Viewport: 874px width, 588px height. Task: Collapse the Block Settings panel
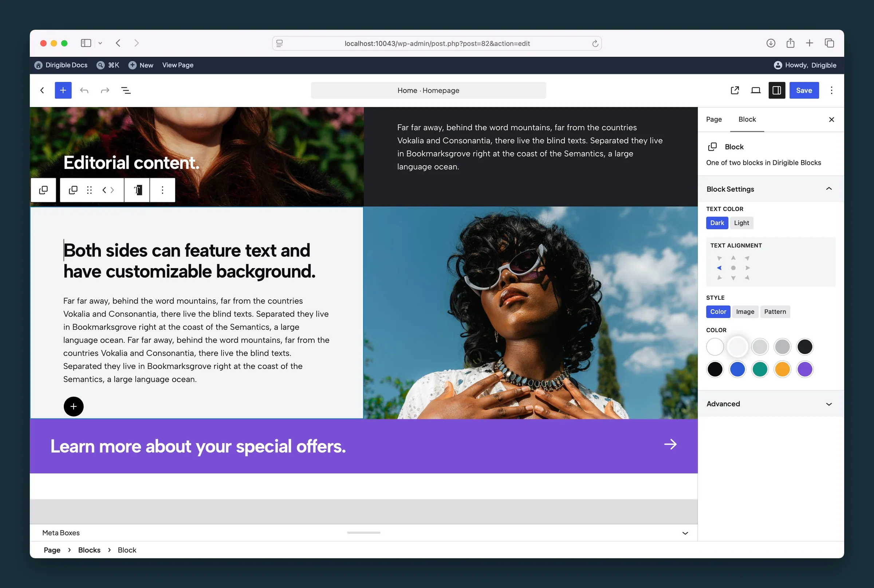click(x=771, y=189)
